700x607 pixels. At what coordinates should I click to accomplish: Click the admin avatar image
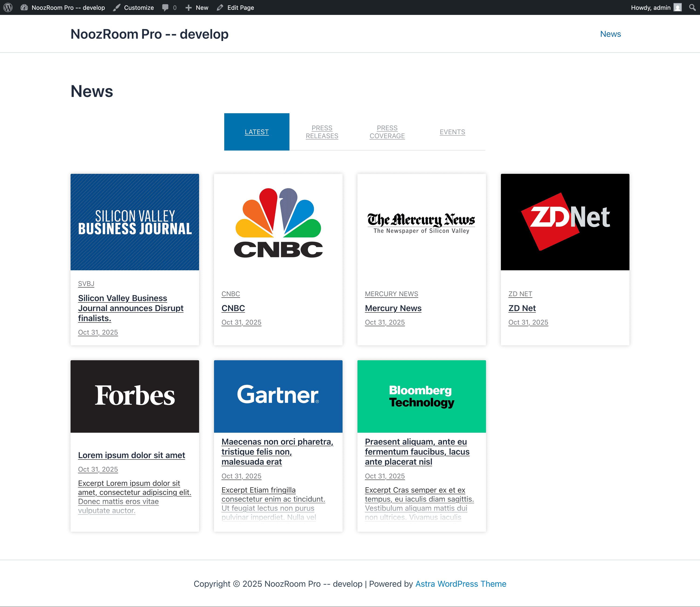(677, 7)
